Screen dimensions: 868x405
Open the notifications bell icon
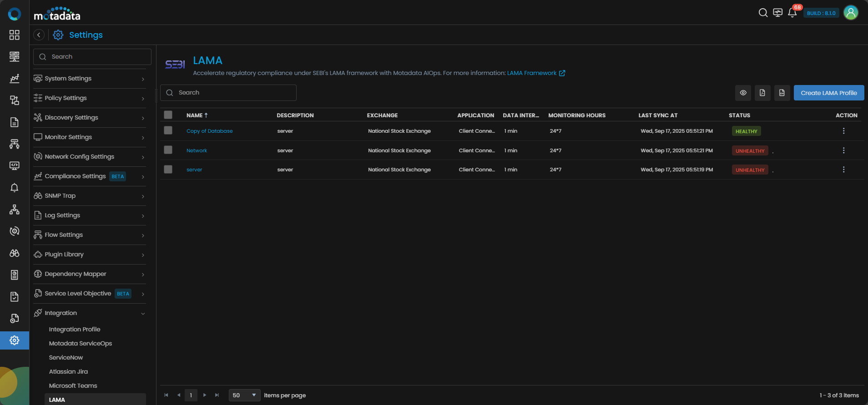pyautogui.click(x=792, y=13)
